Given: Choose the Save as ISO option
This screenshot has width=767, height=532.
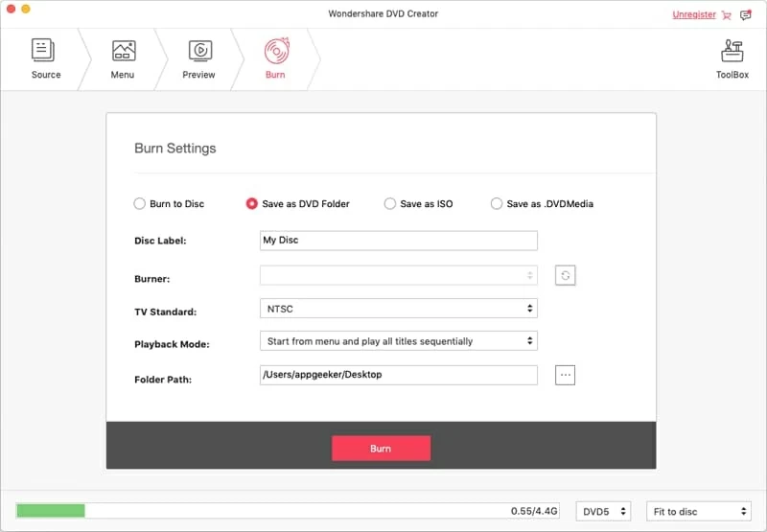Looking at the screenshot, I should coord(390,203).
